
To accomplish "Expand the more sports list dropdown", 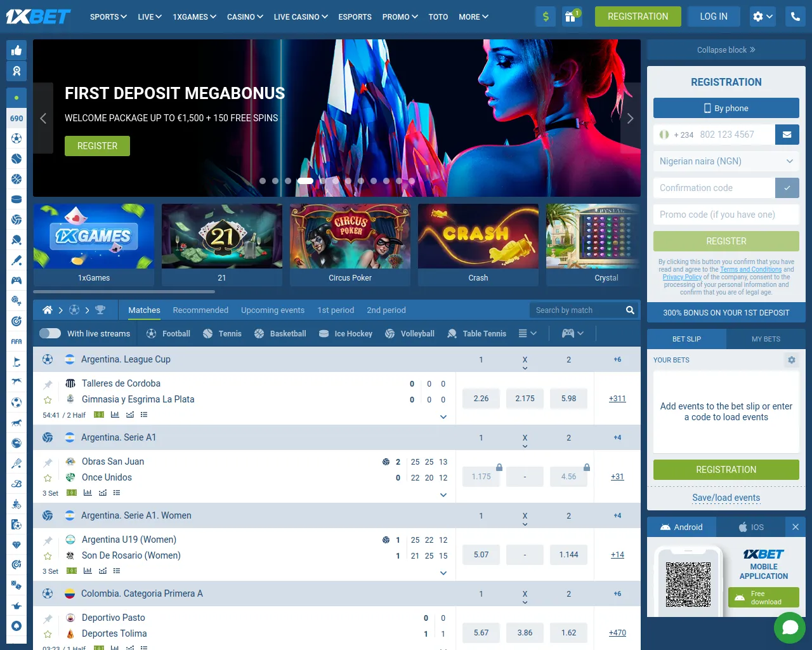I will pyautogui.click(x=527, y=333).
